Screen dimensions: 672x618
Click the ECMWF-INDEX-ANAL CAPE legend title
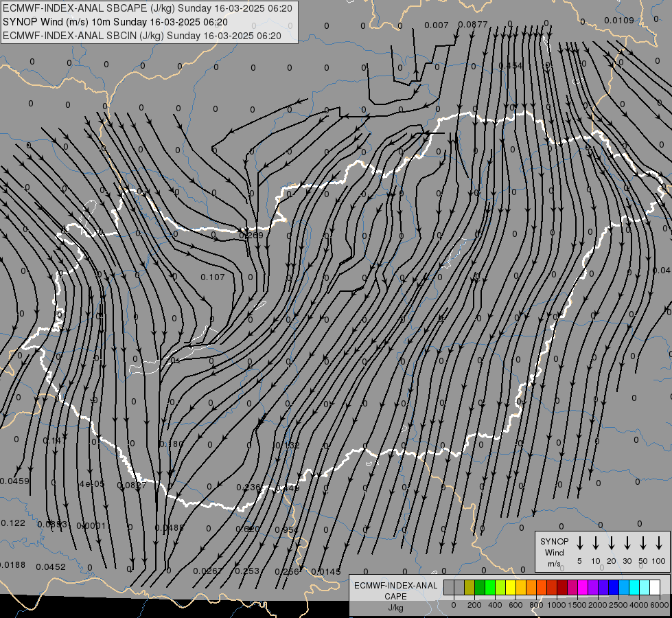pos(395,591)
